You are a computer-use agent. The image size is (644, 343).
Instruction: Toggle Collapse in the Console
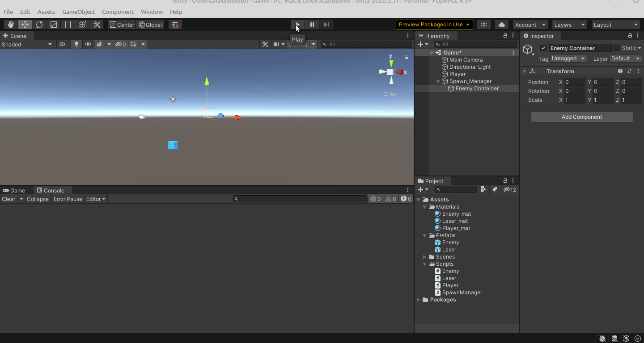point(38,199)
